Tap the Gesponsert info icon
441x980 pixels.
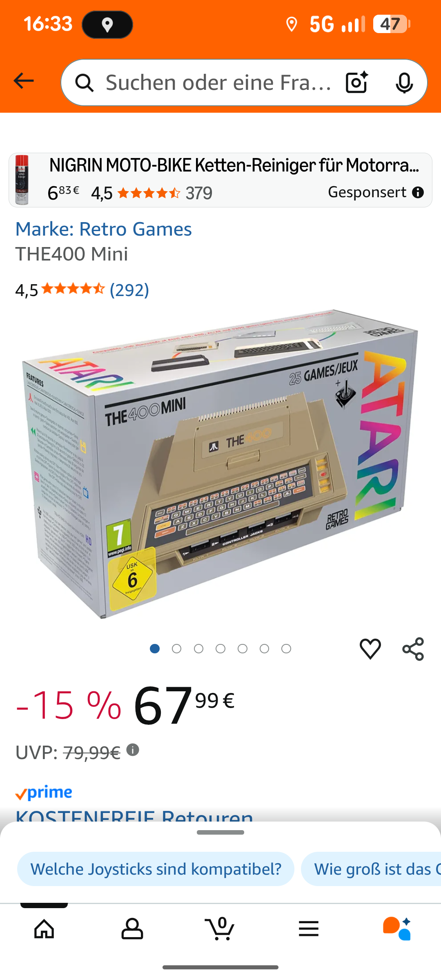point(418,192)
